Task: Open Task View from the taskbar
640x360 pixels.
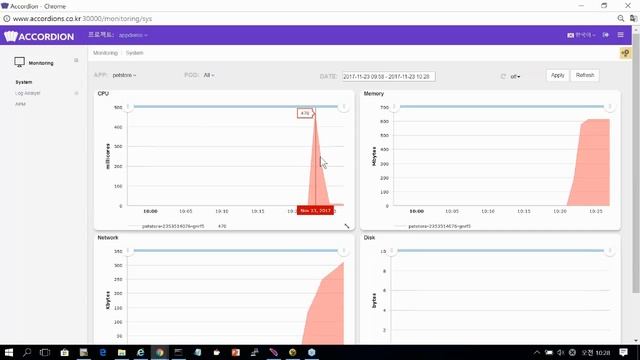Action: coord(45,353)
